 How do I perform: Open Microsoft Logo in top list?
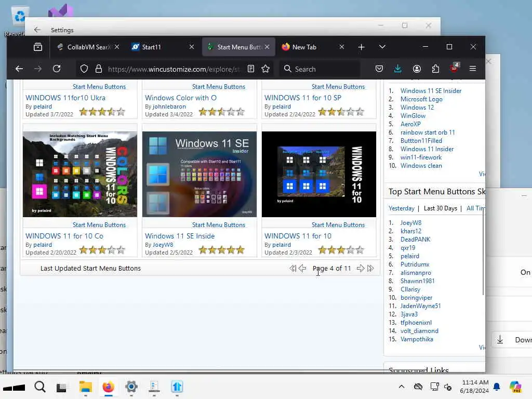(421, 99)
